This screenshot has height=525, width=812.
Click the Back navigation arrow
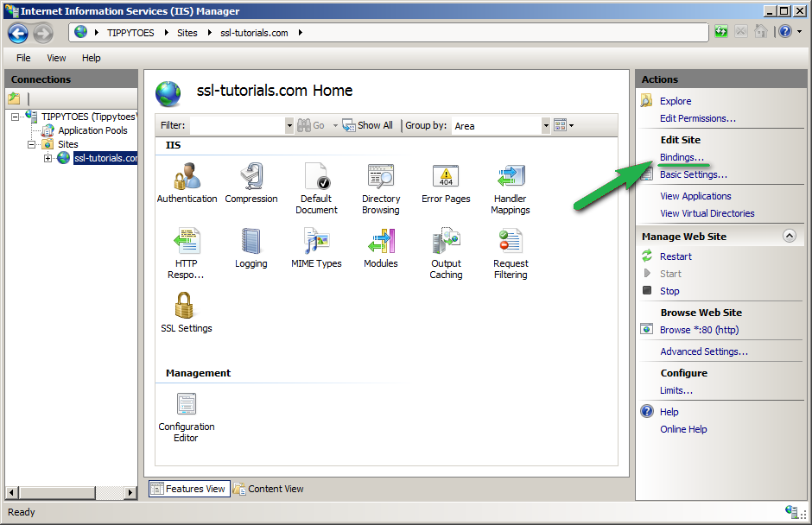pos(18,34)
